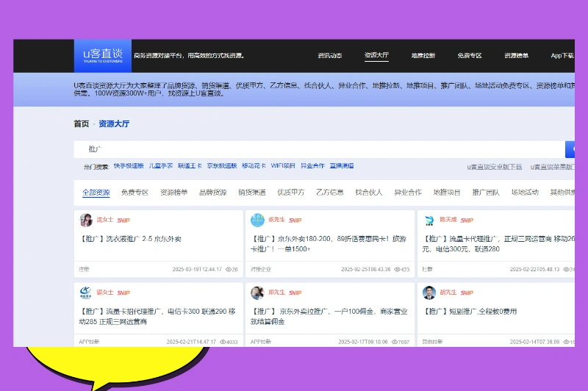
Task: Select the 全部资源 category tab
Action: (x=96, y=193)
